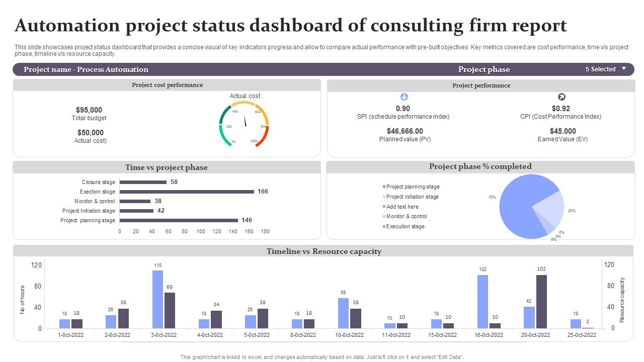Click the 'Project initiation stage' legend color square
Viewport: 644px width, 362px height.
[x=384, y=197]
